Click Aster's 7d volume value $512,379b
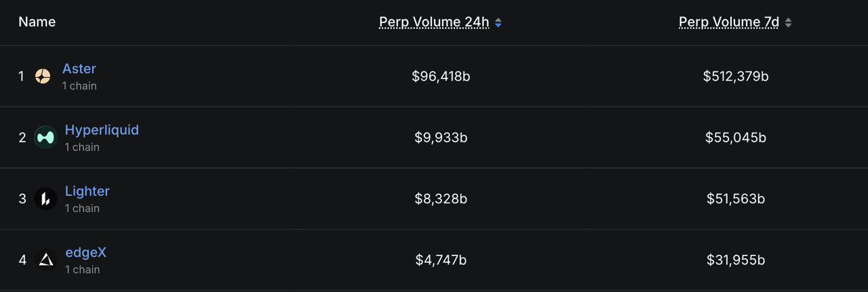 tap(736, 77)
